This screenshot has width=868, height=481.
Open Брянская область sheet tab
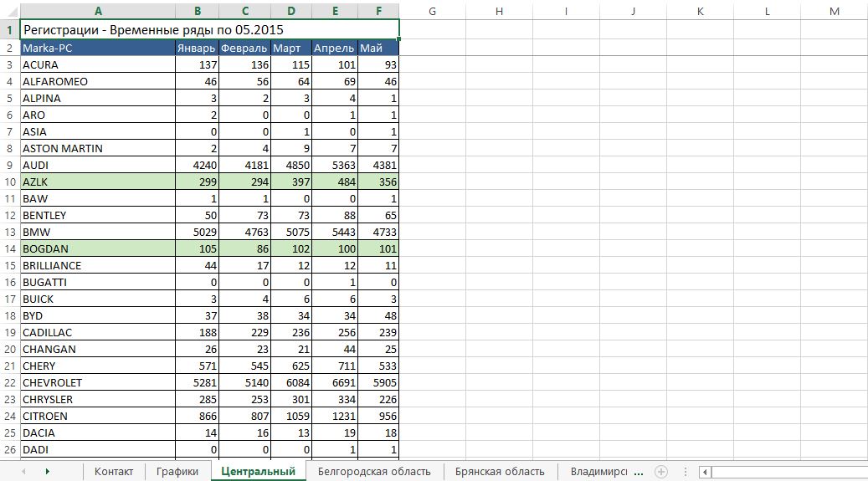point(500,472)
